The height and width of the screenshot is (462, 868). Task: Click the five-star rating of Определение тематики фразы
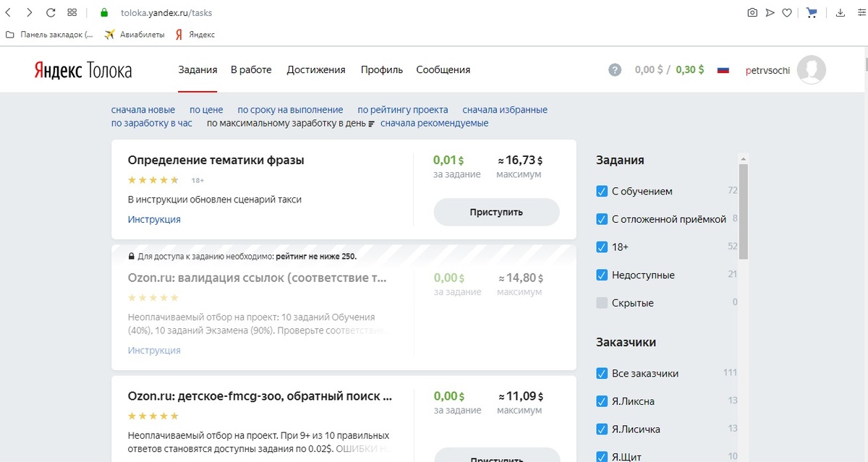coord(153,180)
